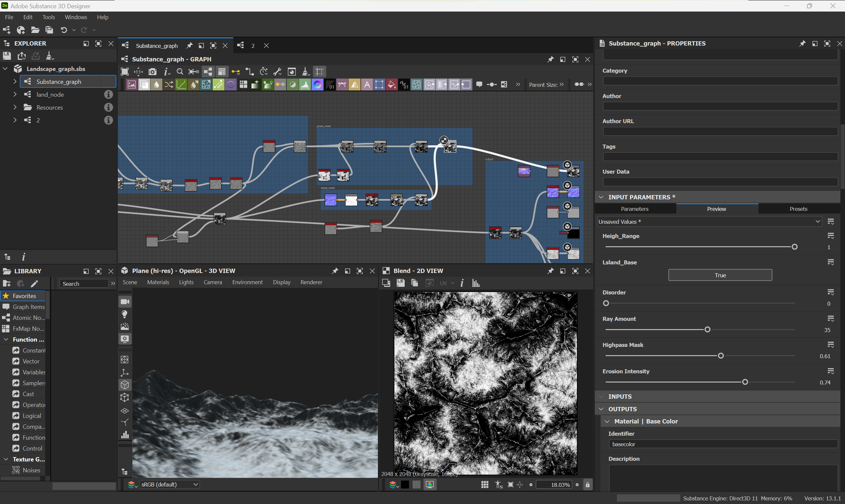845x504 pixels.
Task: Open the Windows menu
Action: [x=76, y=17]
